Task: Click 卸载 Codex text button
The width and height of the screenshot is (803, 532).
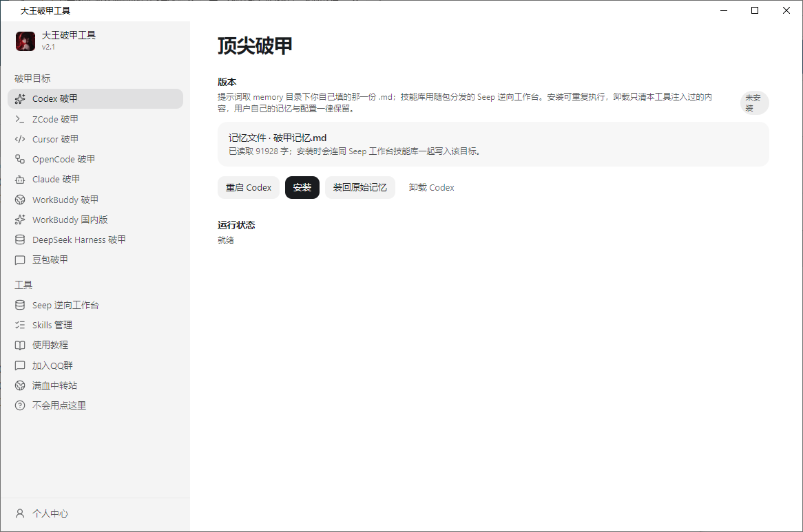Action: point(431,188)
